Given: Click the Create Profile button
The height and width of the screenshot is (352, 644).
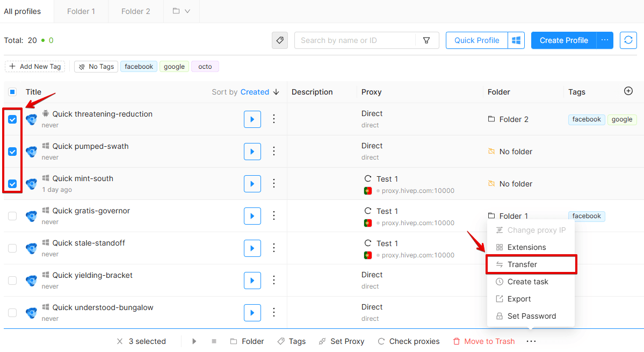Looking at the screenshot, I should coord(563,40).
